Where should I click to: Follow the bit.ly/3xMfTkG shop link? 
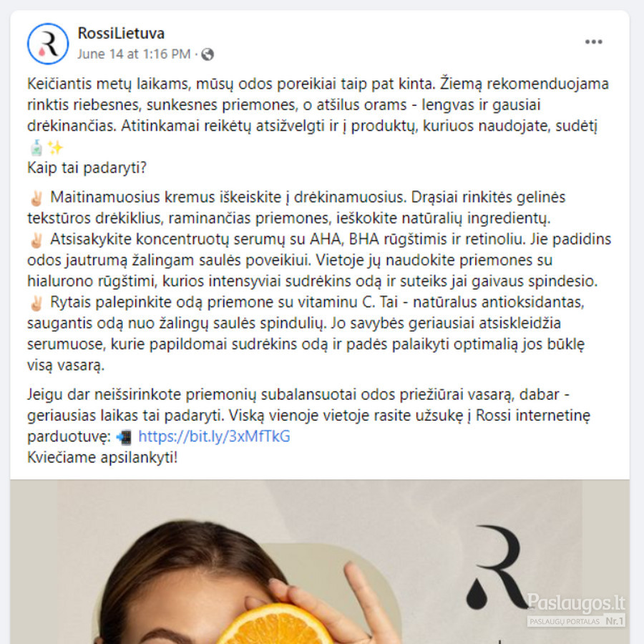pos(214,436)
